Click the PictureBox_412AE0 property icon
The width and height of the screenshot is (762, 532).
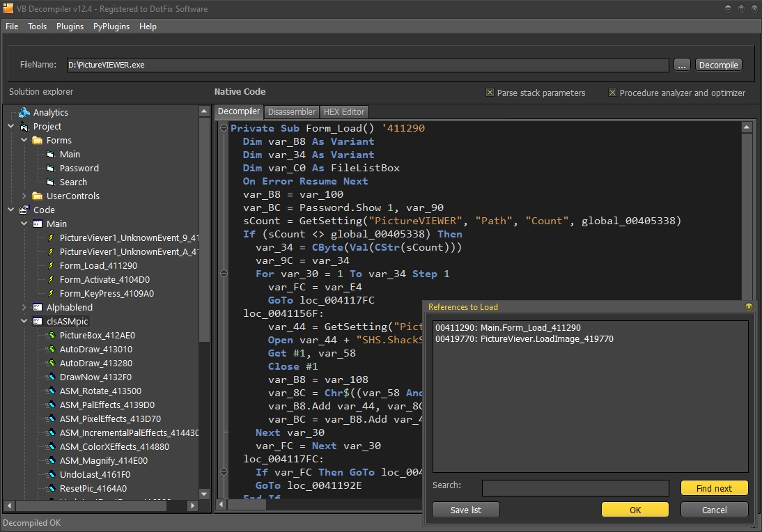pyautogui.click(x=51, y=335)
